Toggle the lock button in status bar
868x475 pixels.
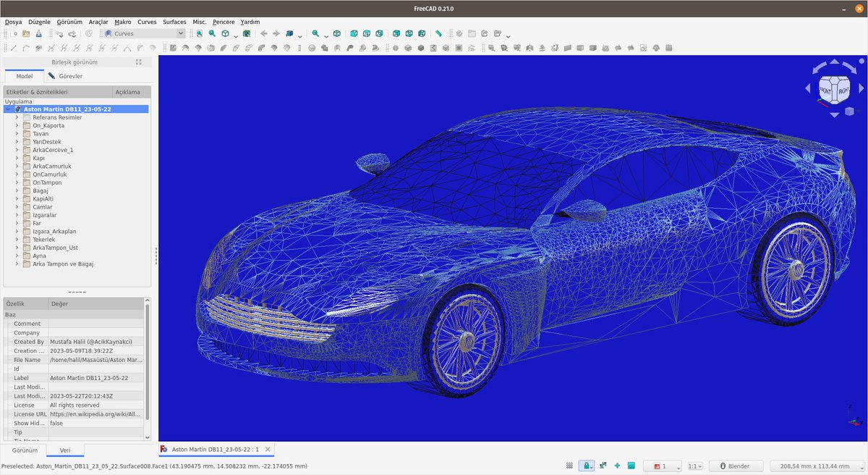click(x=587, y=466)
